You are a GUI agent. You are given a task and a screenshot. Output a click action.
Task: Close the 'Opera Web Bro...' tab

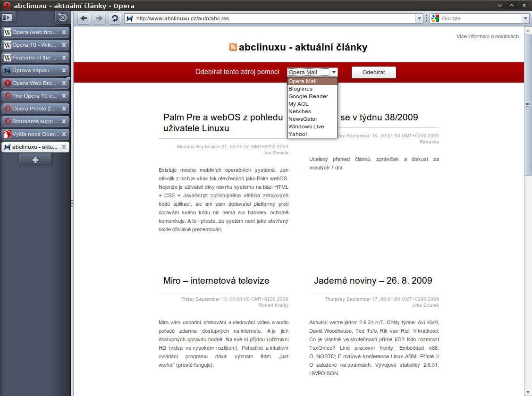point(64,83)
